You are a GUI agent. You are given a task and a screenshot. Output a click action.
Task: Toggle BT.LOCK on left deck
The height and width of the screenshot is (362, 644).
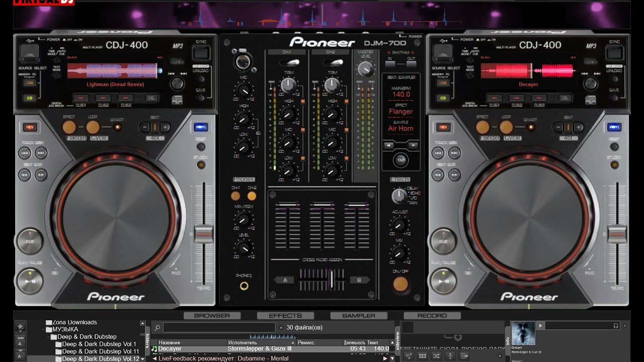point(201,165)
